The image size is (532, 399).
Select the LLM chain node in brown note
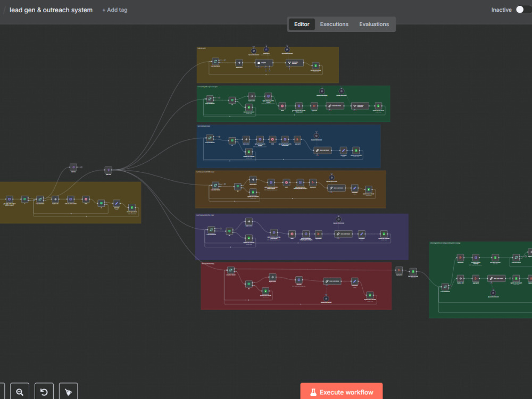coord(336,188)
